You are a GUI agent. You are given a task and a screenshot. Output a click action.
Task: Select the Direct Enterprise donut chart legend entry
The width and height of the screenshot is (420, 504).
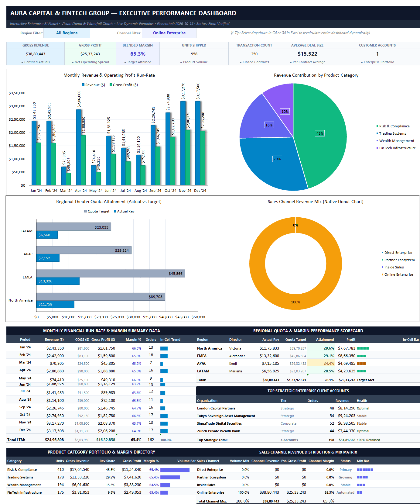coord(397,253)
